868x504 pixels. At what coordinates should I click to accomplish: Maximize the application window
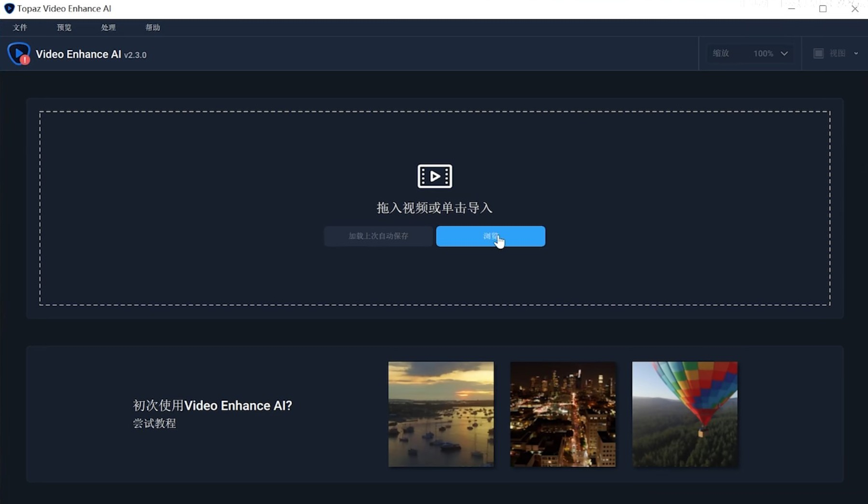coord(823,9)
